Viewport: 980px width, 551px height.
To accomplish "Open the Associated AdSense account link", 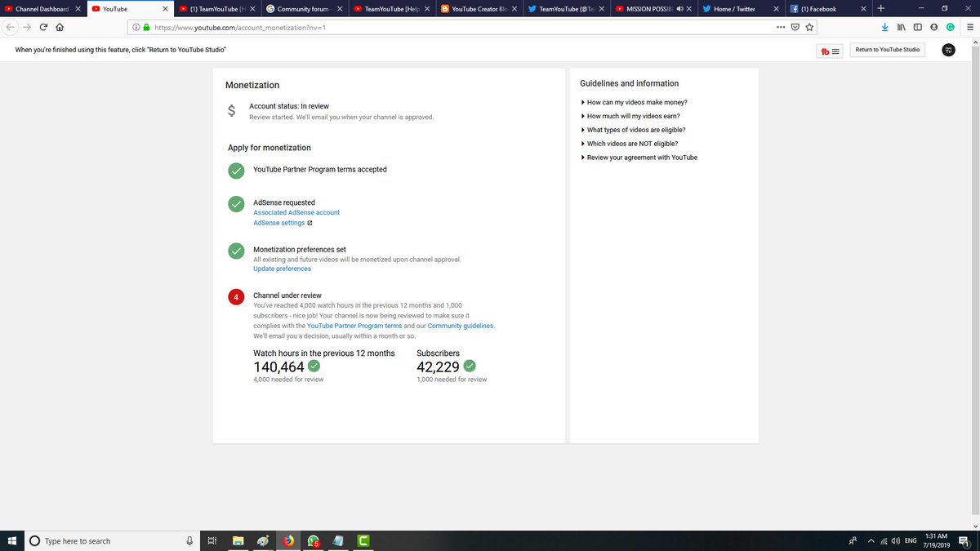I will (296, 212).
